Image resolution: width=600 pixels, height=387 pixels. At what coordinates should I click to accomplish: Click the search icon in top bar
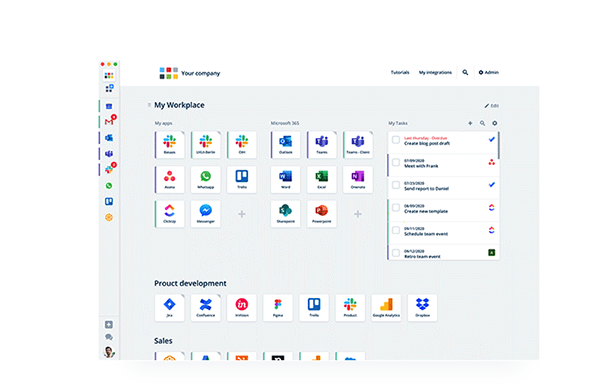coord(465,72)
